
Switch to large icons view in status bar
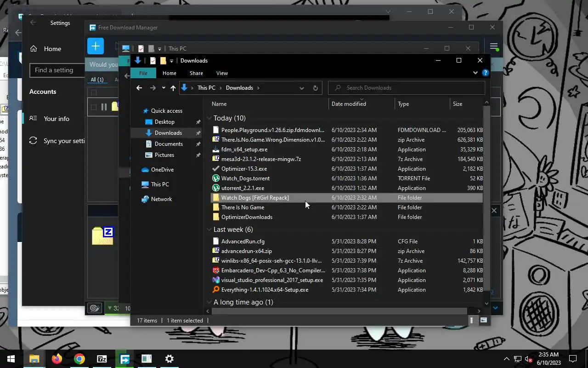point(483,320)
